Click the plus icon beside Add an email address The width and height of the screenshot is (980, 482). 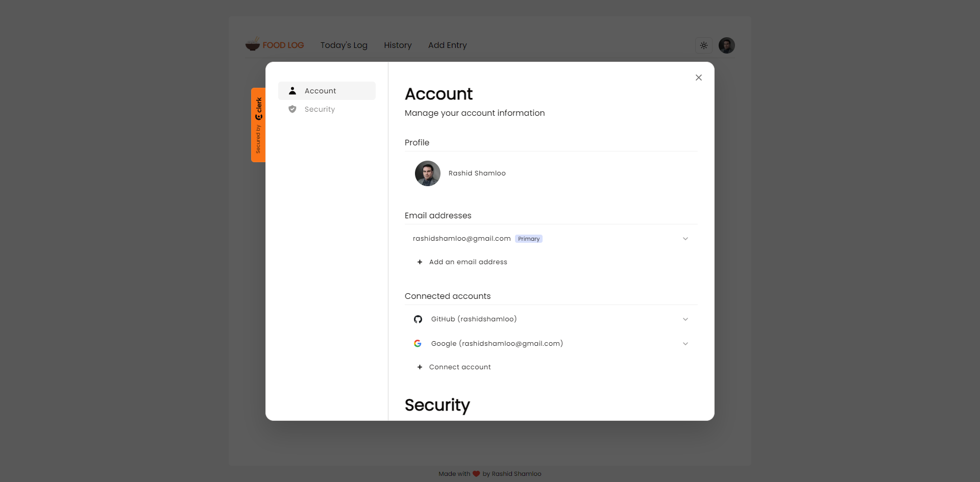[420, 262]
